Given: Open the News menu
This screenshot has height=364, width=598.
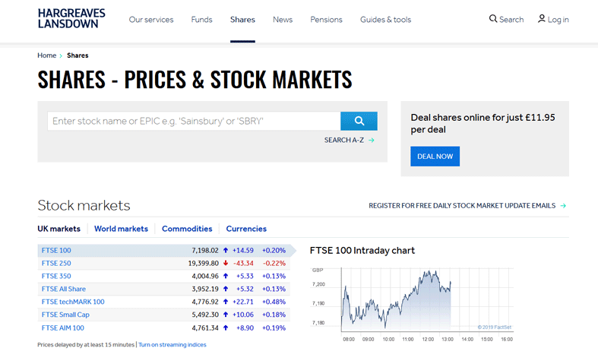Looking at the screenshot, I should pos(283,20).
